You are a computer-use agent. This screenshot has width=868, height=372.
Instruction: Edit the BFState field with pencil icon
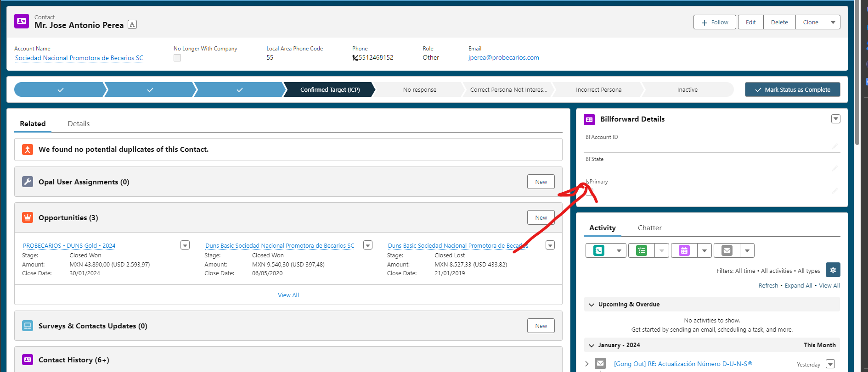[834, 168]
